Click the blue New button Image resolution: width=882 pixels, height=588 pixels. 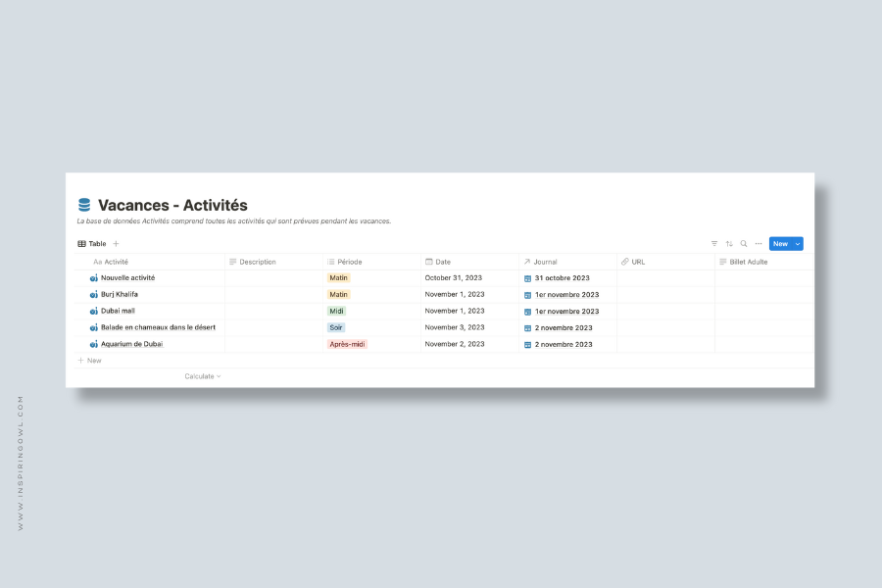tap(780, 244)
